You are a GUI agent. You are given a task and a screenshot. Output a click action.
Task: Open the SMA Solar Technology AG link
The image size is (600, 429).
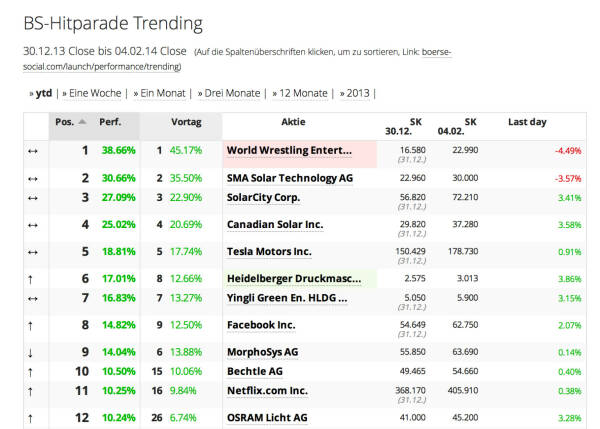coord(289,178)
